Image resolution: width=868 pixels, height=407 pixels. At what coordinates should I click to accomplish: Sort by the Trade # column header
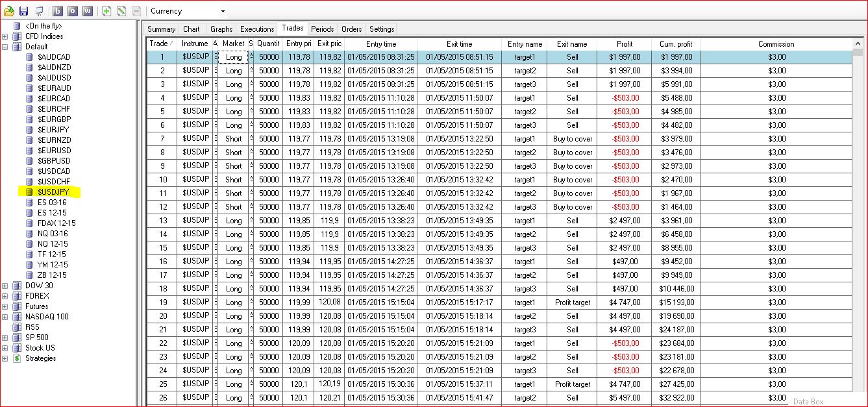[162, 44]
